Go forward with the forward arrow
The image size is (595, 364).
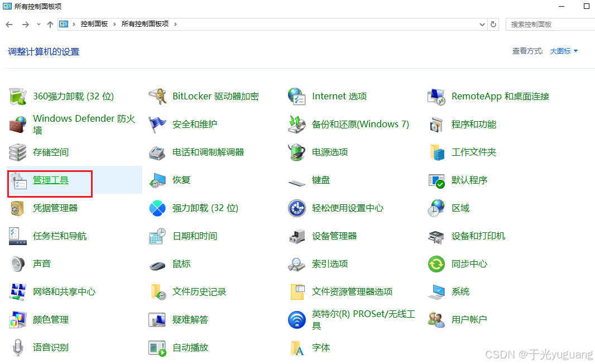pyautogui.click(x=26, y=25)
